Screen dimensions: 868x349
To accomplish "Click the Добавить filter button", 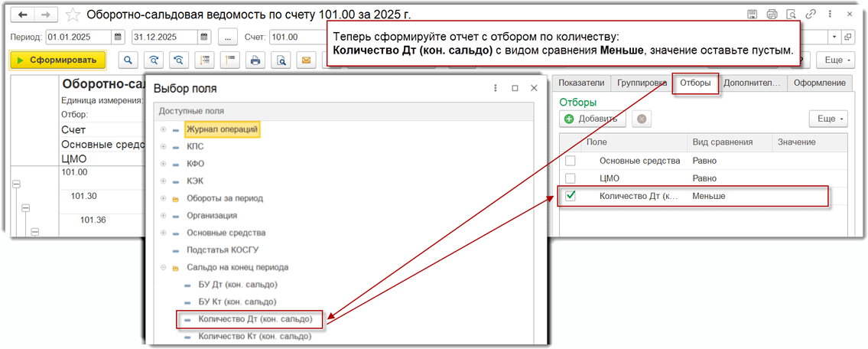I will pos(593,119).
